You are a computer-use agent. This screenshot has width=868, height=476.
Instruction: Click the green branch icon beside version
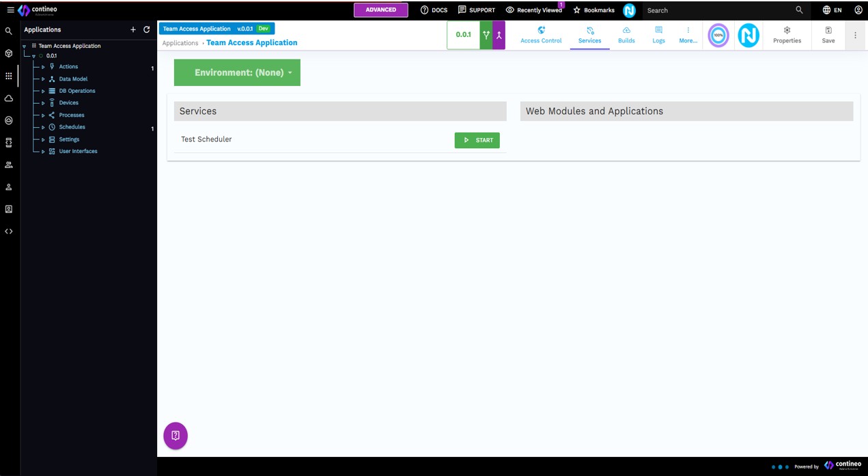tap(486, 36)
